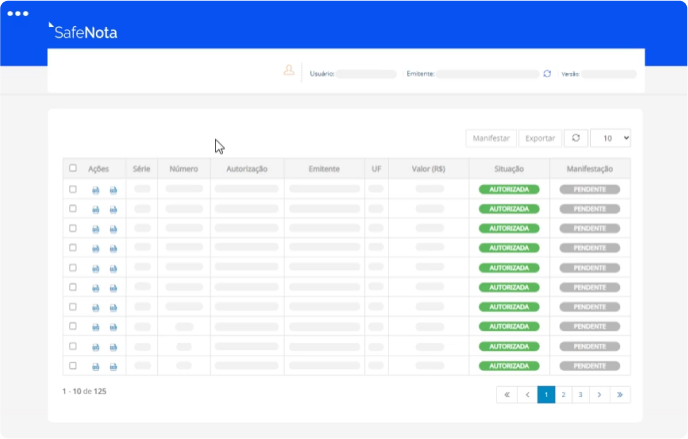
Task: Click the Valor (R$) column header
Action: pos(429,169)
